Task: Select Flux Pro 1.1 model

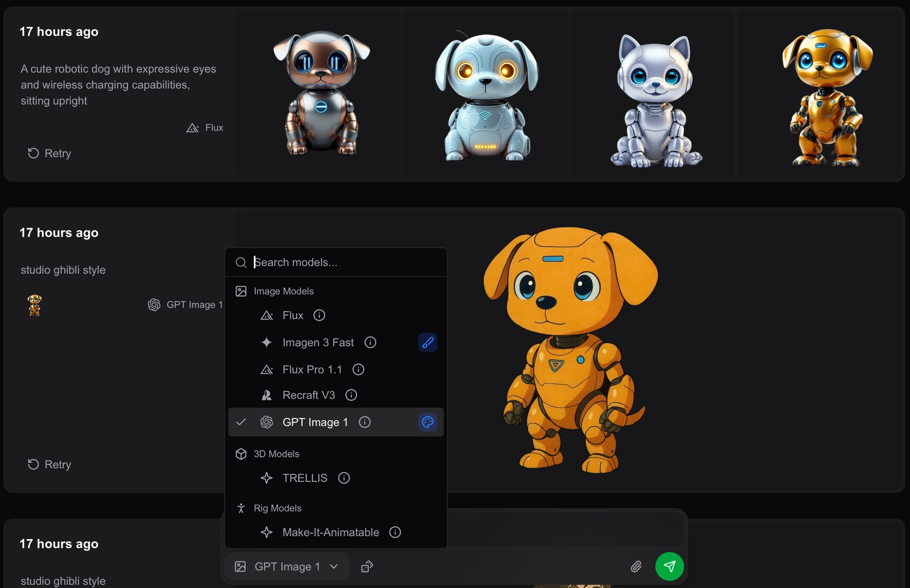Action: point(312,369)
